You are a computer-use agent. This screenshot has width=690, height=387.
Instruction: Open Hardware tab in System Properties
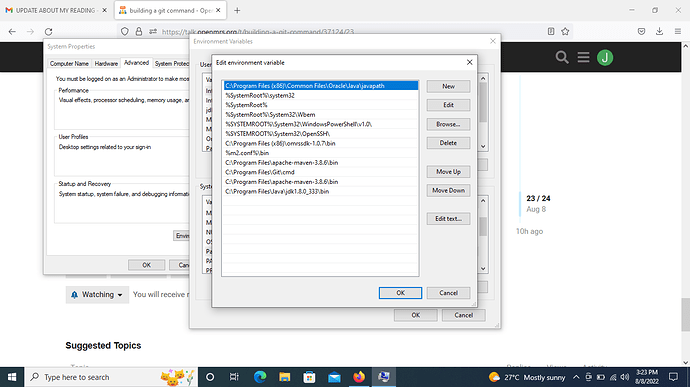pyautogui.click(x=106, y=64)
